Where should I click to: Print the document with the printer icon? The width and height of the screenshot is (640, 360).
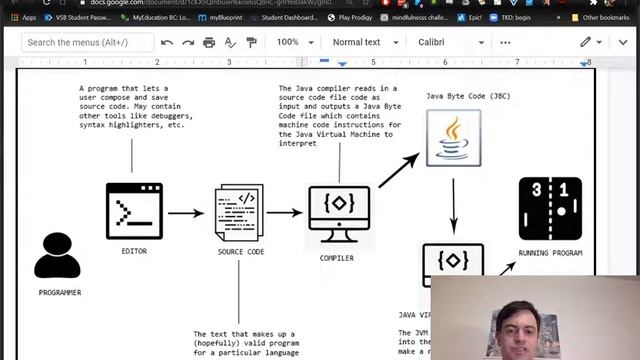209,42
